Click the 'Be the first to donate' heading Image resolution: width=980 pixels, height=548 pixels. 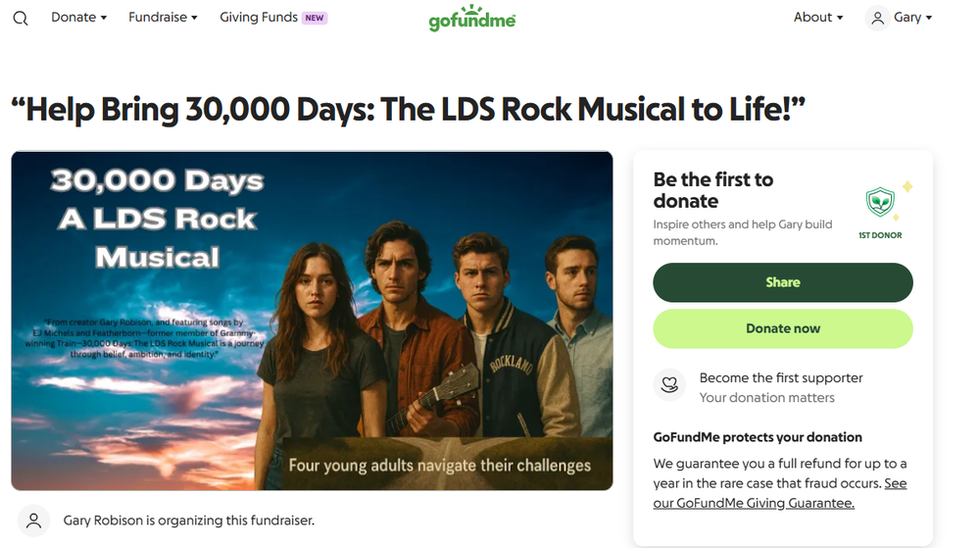click(x=713, y=190)
